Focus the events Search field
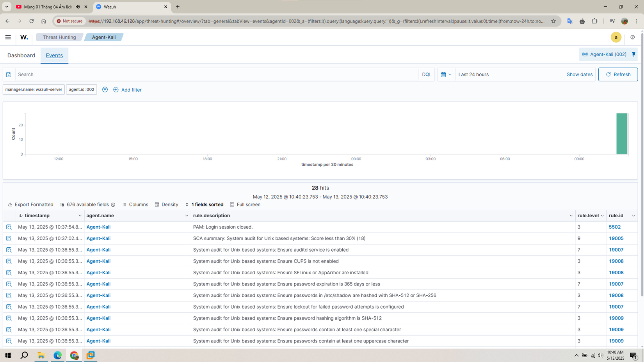The image size is (644, 362). (217, 75)
